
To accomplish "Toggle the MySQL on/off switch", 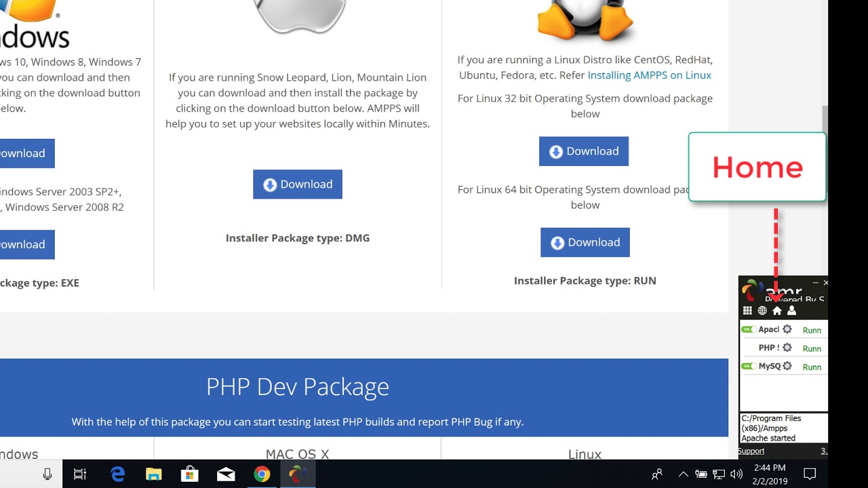I will 749,366.
